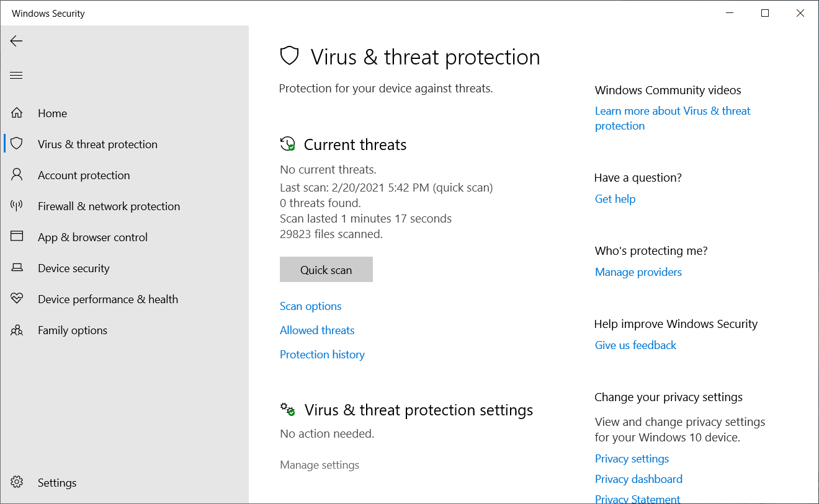
Task: Start a Quick scan
Action: coord(326,270)
